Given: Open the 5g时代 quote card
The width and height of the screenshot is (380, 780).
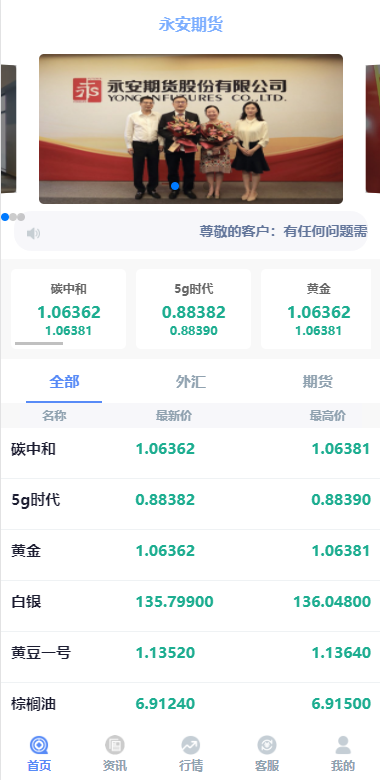Looking at the screenshot, I should coord(193,309).
